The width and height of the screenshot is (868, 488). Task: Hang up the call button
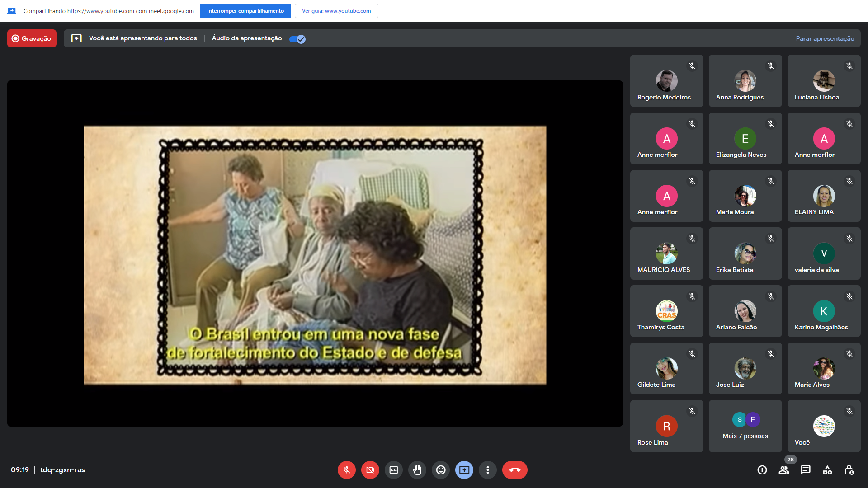click(514, 470)
